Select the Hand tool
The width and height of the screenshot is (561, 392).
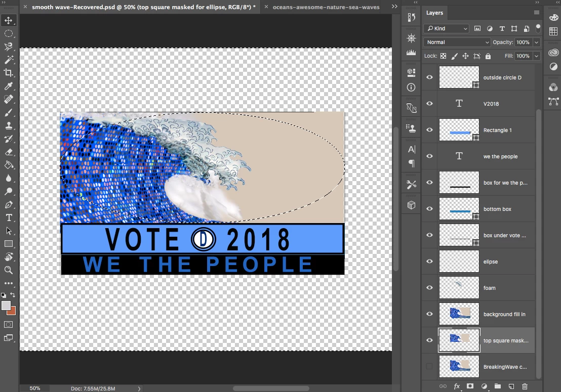click(x=9, y=257)
